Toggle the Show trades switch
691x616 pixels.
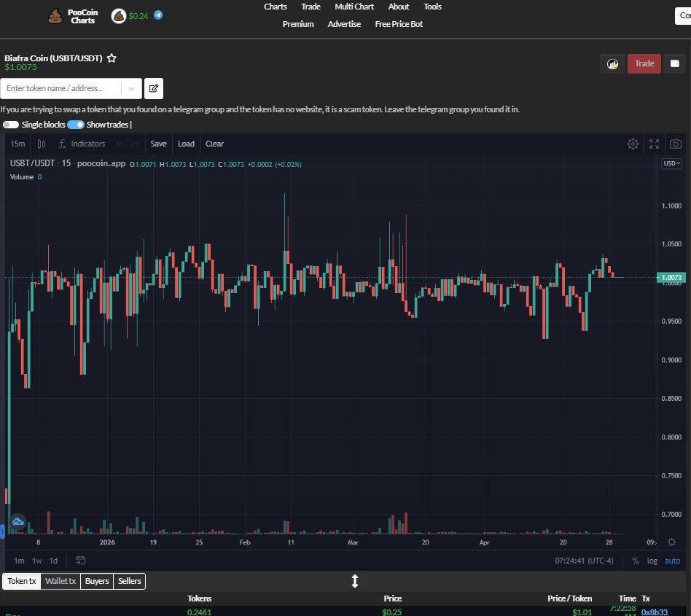[76, 125]
